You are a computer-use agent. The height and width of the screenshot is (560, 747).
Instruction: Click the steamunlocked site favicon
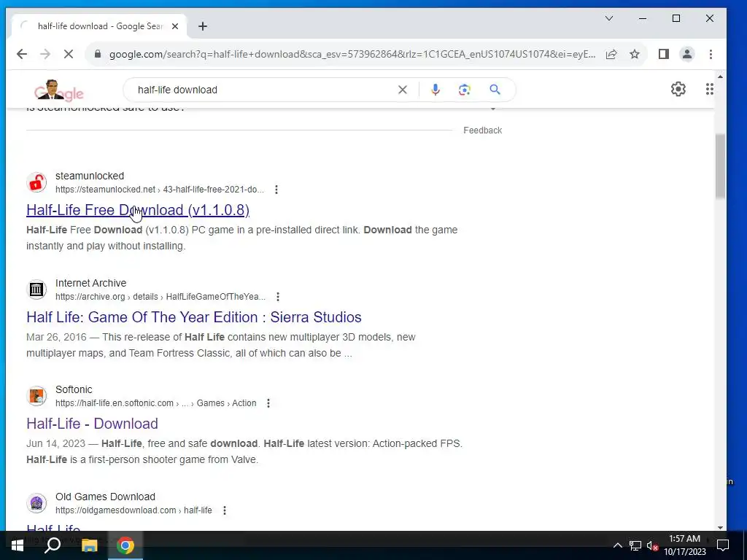[36, 182]
